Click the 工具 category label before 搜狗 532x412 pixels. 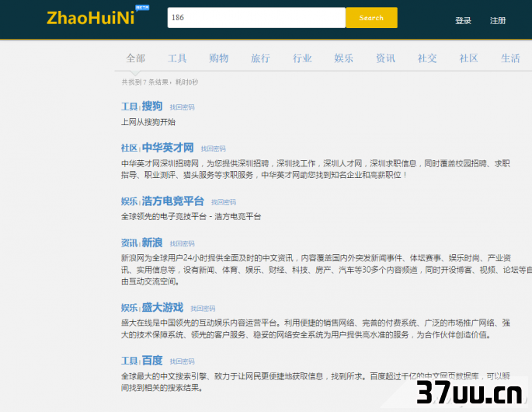point(129,107)
